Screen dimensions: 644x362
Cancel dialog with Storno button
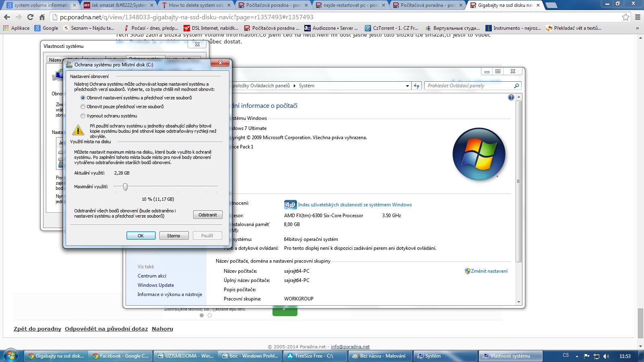pos(174,236)
